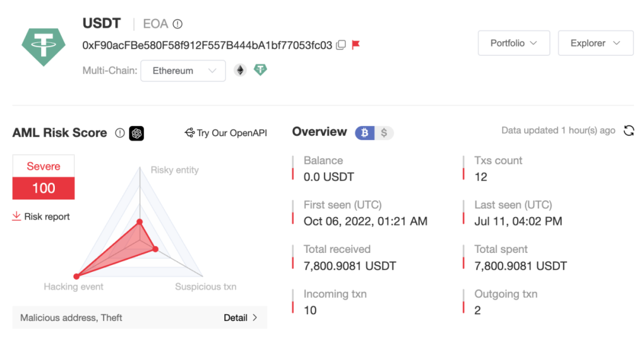Download the Risk report

(x=41, y=217)
